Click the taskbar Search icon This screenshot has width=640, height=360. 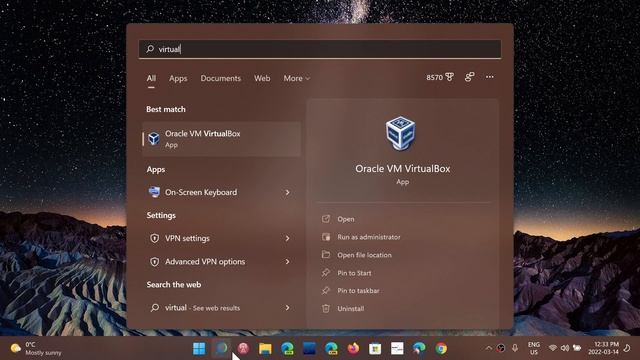(221, 348)
